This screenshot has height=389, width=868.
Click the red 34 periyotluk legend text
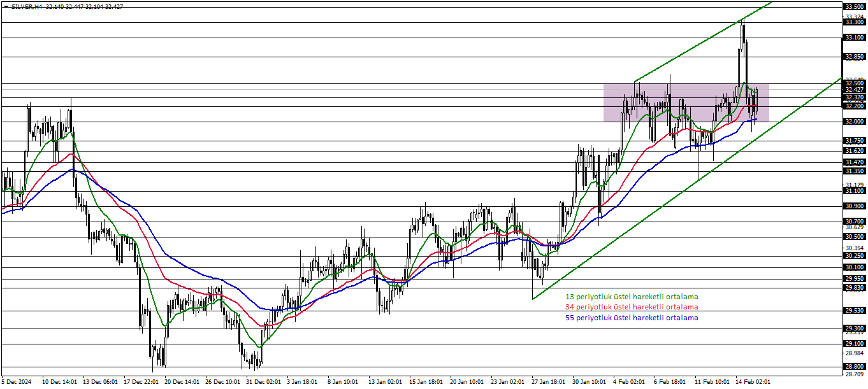click(x=632, y=307)
